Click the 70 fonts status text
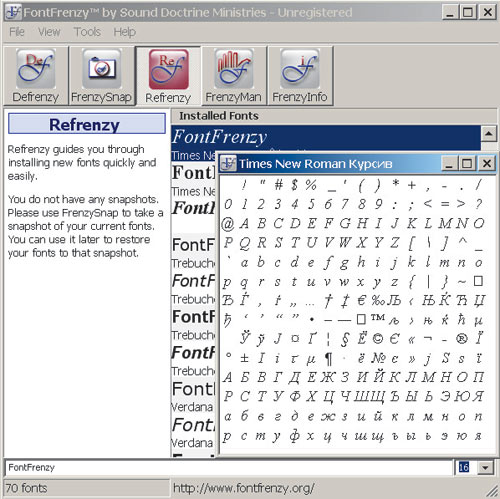Screen dimensions: 500x499 (26, 488)
